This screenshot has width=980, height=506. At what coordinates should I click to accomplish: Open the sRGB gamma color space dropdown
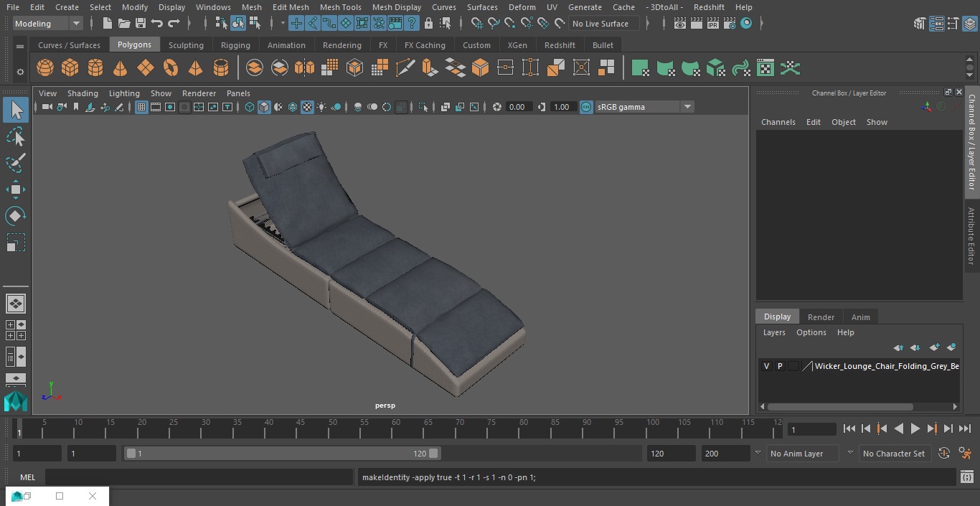(644, 107)
